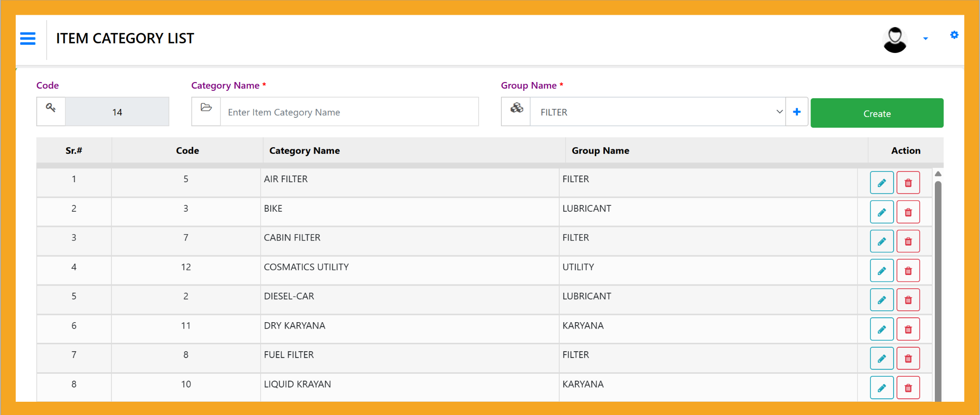Click the user profile avatar
This screenshot has width=980, height=415.
click(x=895, y=39)
